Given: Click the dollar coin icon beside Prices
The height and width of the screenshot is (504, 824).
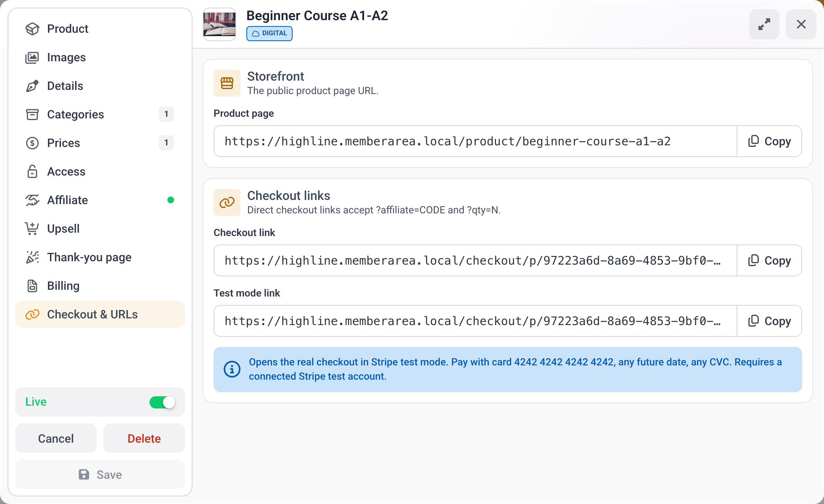Looking at the screenshot, I should point(32,143).
